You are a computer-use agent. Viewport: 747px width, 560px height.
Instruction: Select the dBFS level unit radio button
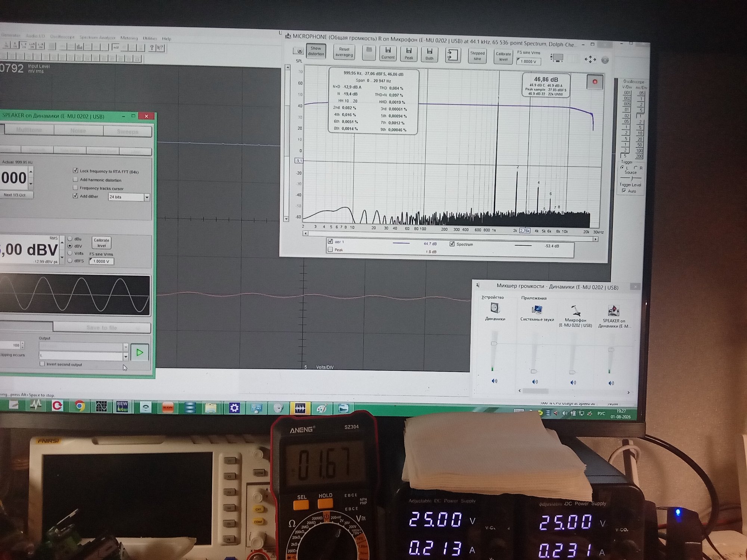pos(70,261)
